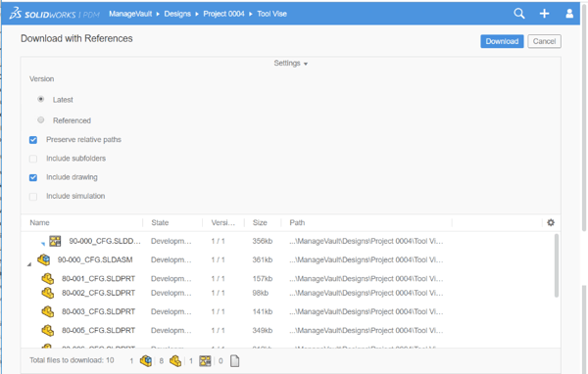588x374 pixels.
Task: Click the SOLIDWORKS PDM logo
Action: click(55, 14)
